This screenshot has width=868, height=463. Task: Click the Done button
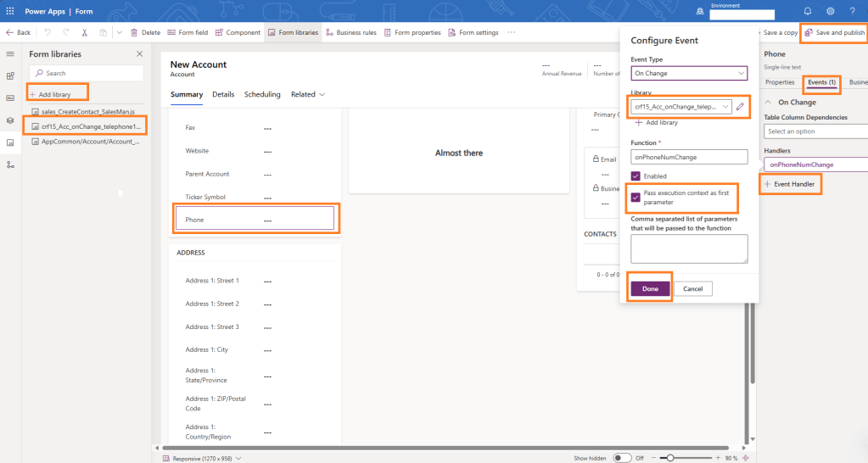coord(650,288)
